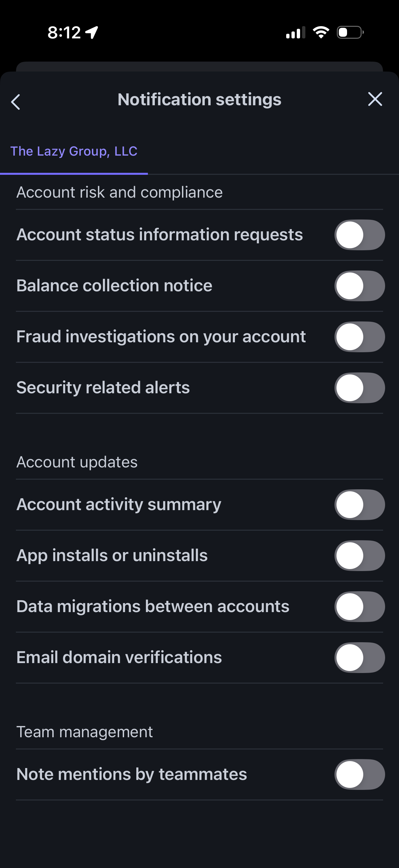Tap the Account risk and compliance heading

[119, 192]
